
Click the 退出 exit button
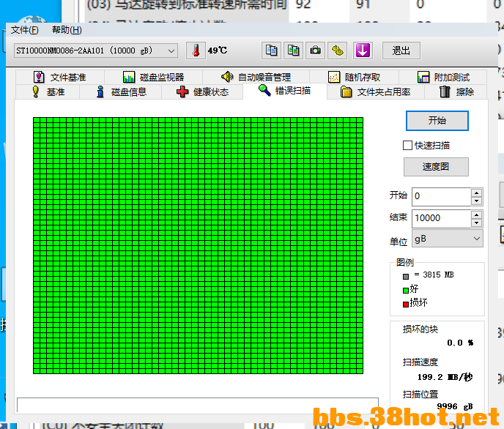tap(401, 51)
